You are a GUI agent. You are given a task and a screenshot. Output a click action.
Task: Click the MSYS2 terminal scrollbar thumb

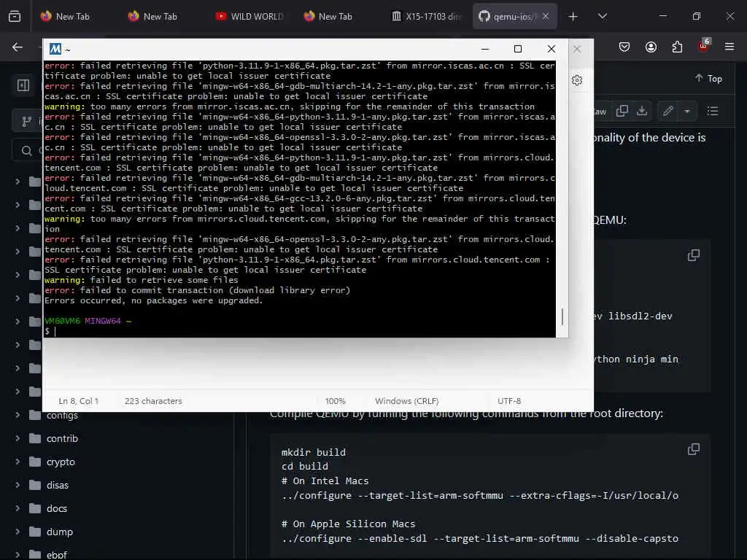click(x=562, y=317)
